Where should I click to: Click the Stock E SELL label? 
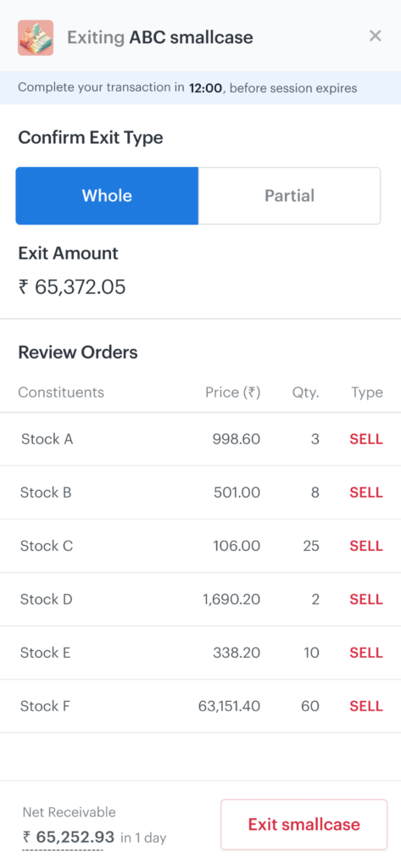(x=366, y=653)
